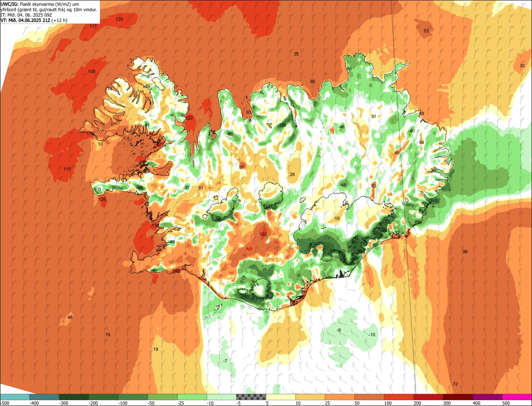Click the offshore value '86' north of Iceland
Image resolution: width=532 pixels, height=406 pixels.
pyautogui.click(x=313, y=81)
